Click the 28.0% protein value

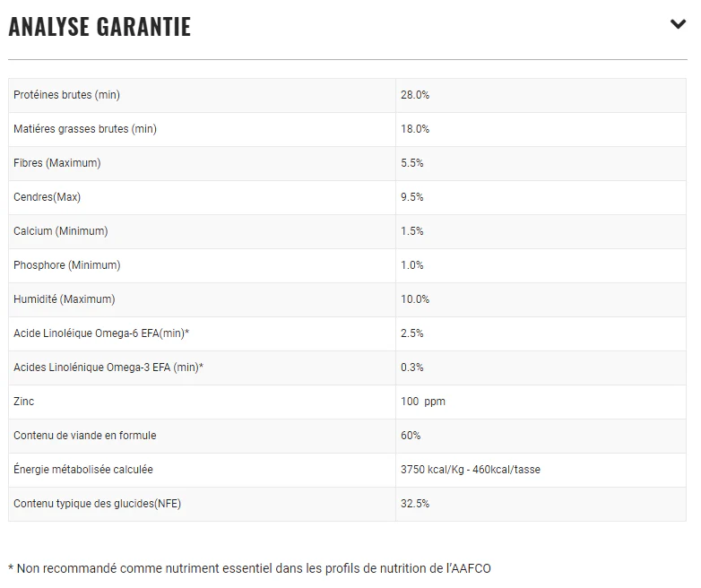point(415,95)
